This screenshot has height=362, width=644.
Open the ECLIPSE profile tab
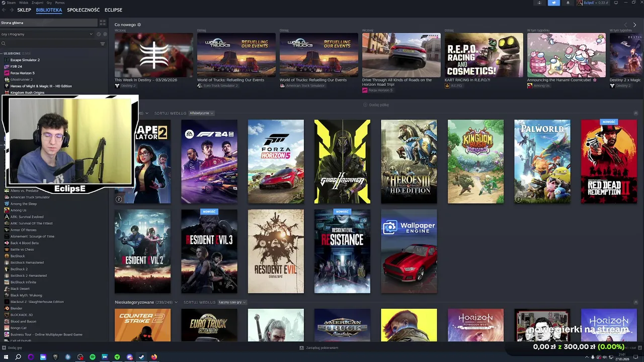[x=113, y=10]
